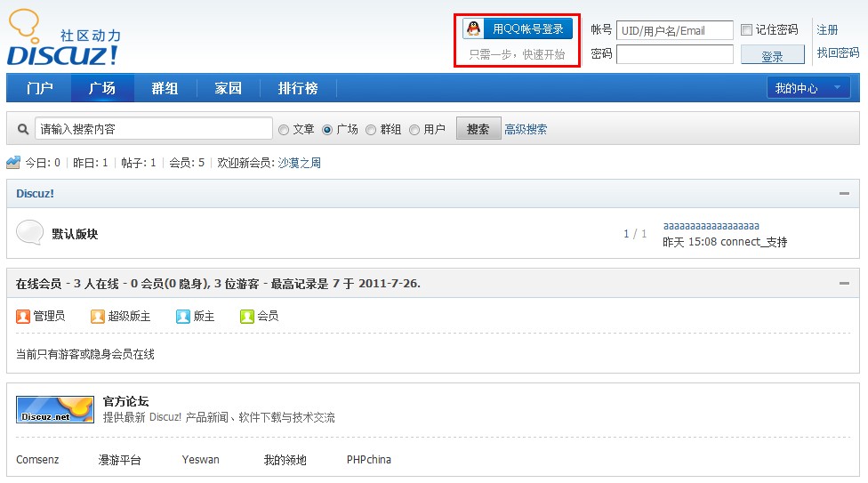This screenshot has width=868, height=483.
Task: Open the Discuz! category title link
Action: tap(35, 194)
